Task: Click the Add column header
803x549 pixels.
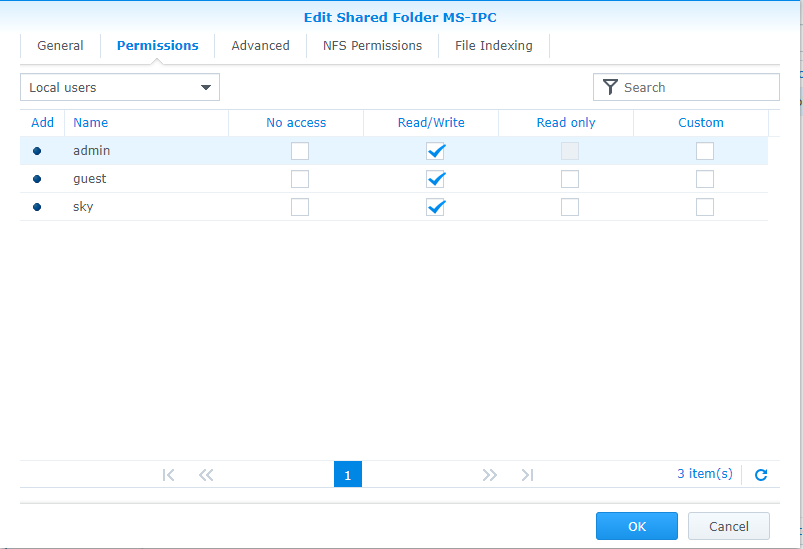Action: click(x=43, y=123)
